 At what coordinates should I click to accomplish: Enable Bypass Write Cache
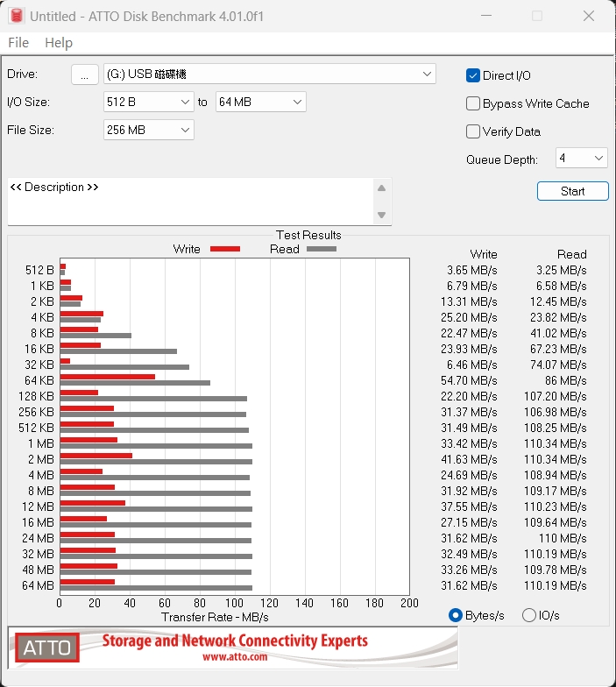(x=473, y=103)
